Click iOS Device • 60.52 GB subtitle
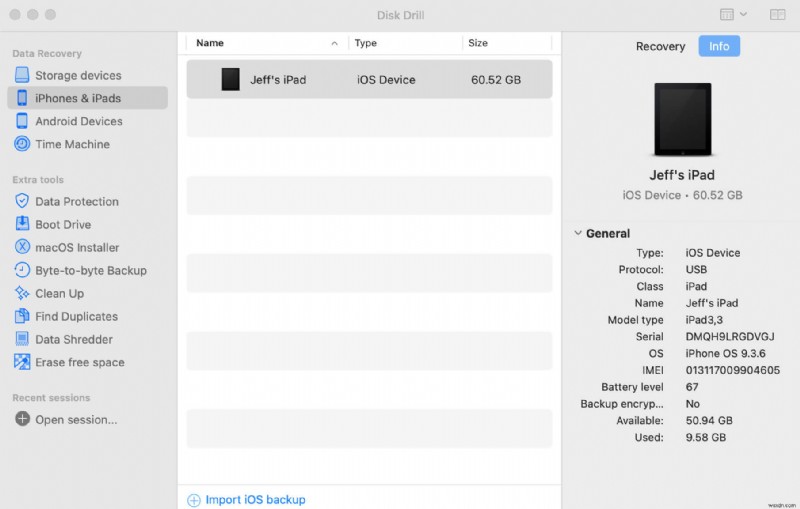 [x=682, y=195]
